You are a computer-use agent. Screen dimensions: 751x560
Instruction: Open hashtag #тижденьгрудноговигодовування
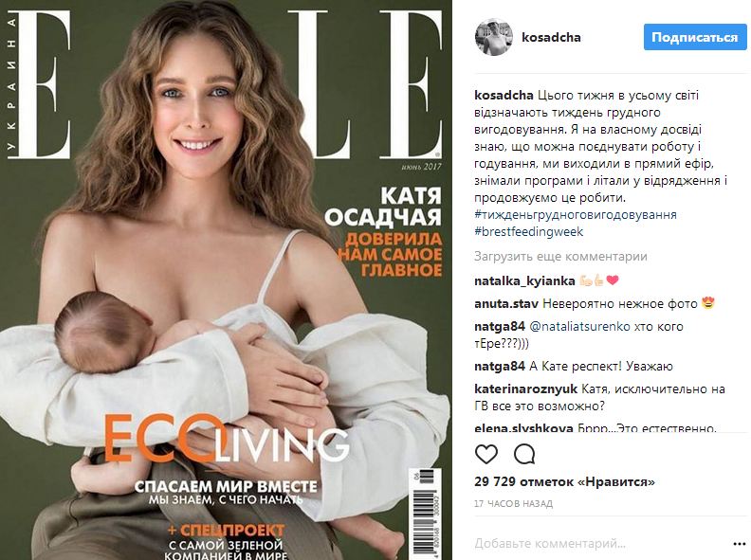pos(576,214)
